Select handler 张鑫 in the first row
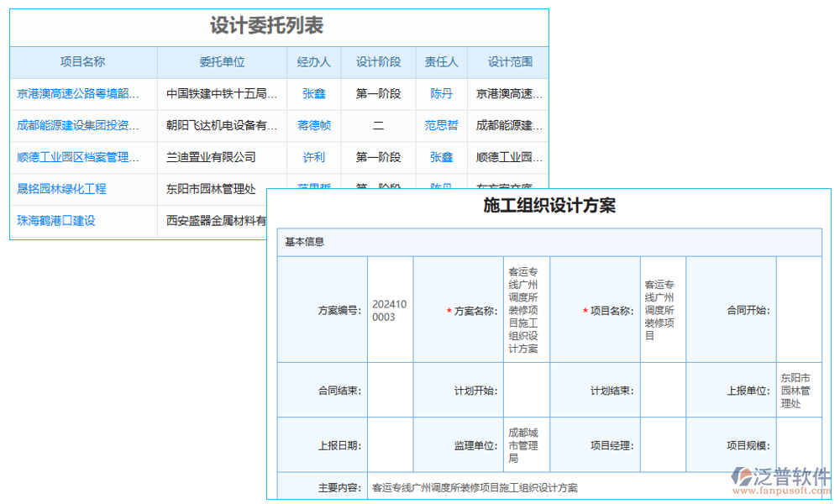 coord(312,93)
